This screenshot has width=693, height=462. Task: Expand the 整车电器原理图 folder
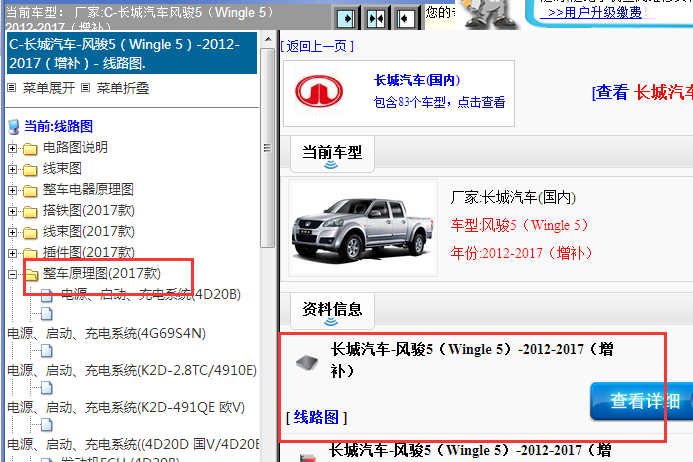tap(12, 191)
